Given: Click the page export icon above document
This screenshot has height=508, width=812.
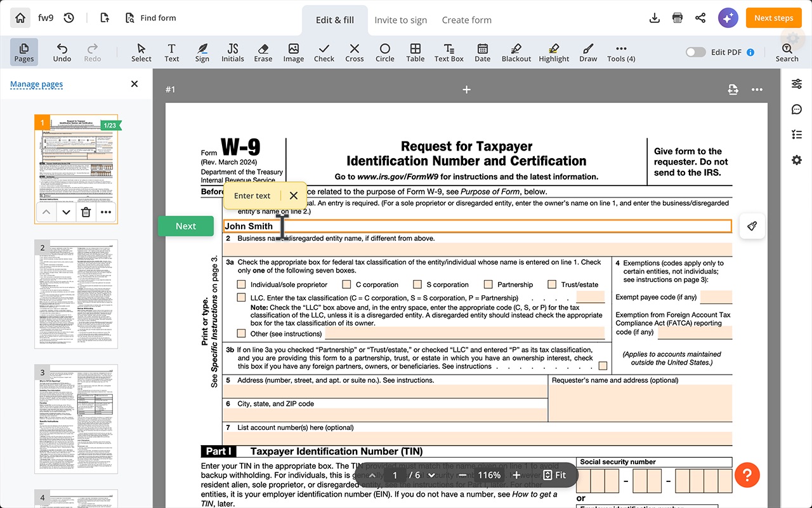Looking at the screenshot, I should point(733,90).
